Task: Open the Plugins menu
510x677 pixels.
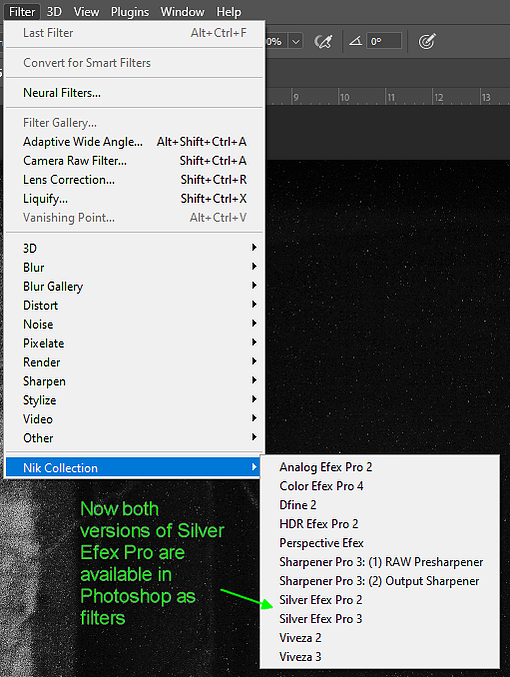Action: (x=130, y=12)
